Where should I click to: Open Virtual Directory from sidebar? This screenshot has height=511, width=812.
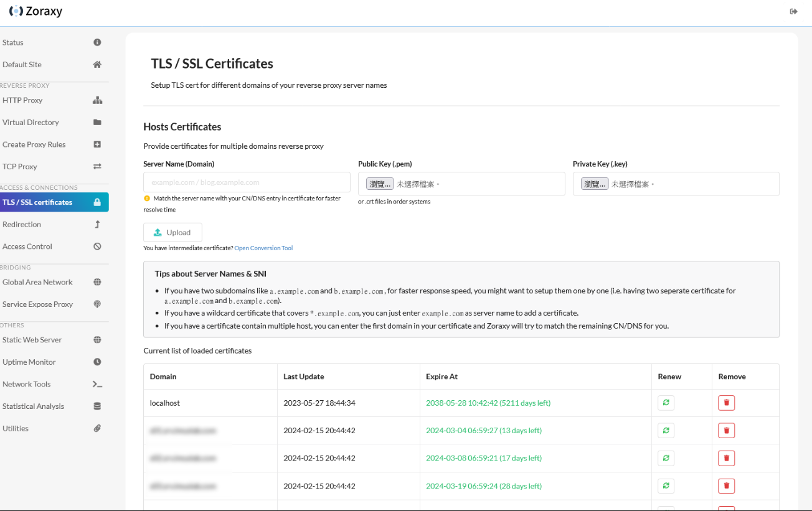click(31, 123)
